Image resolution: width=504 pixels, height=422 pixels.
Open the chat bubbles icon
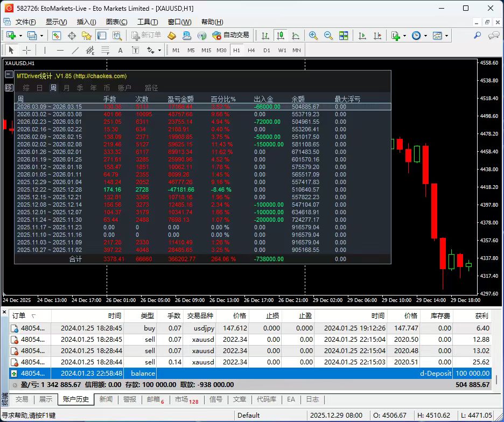coord(493,36)
